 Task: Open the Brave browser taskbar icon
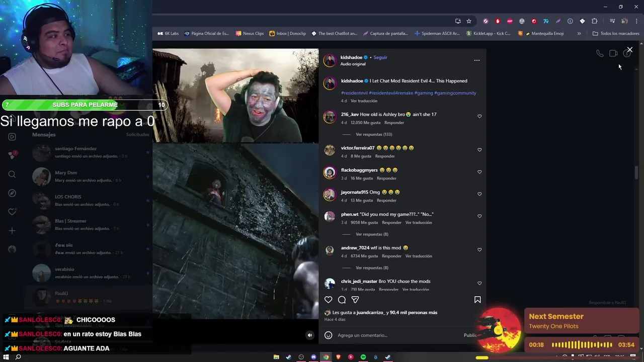click(x=338, y=357)
